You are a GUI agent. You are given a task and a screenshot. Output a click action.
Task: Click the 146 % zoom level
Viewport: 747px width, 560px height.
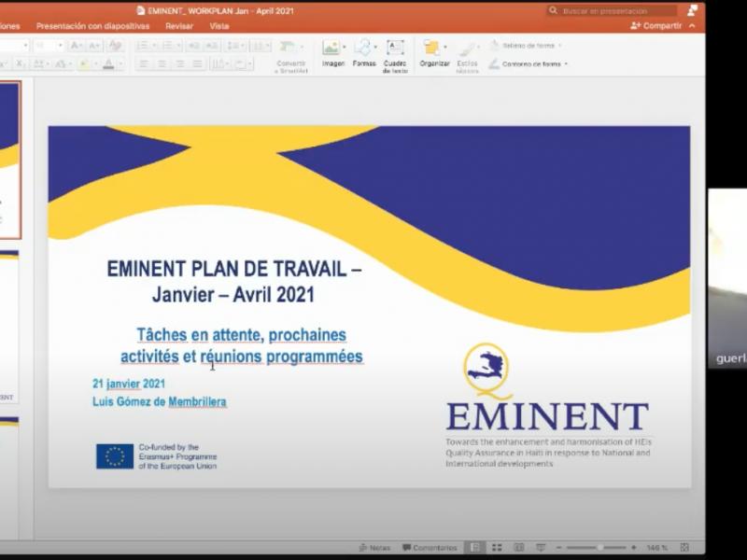tap(657, 548)
